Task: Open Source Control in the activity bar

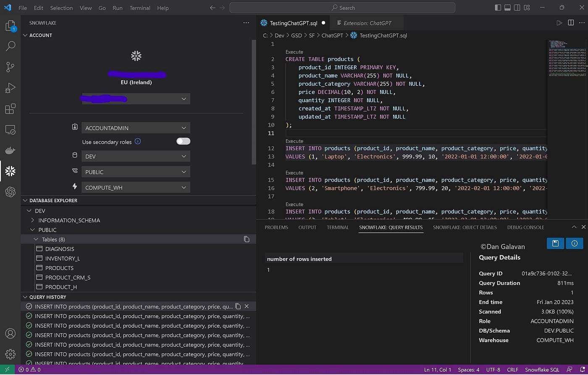Action: [x=10, y=67]
